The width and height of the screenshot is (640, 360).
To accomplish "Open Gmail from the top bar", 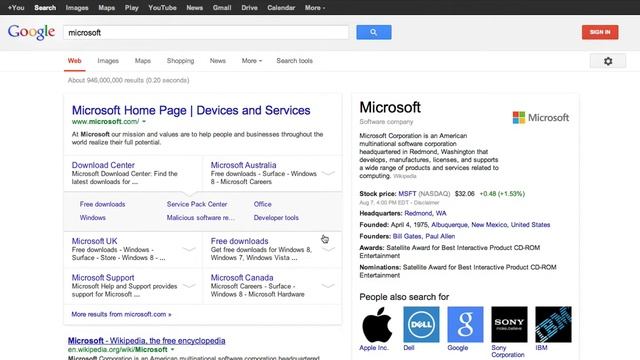I will [222, 8].
